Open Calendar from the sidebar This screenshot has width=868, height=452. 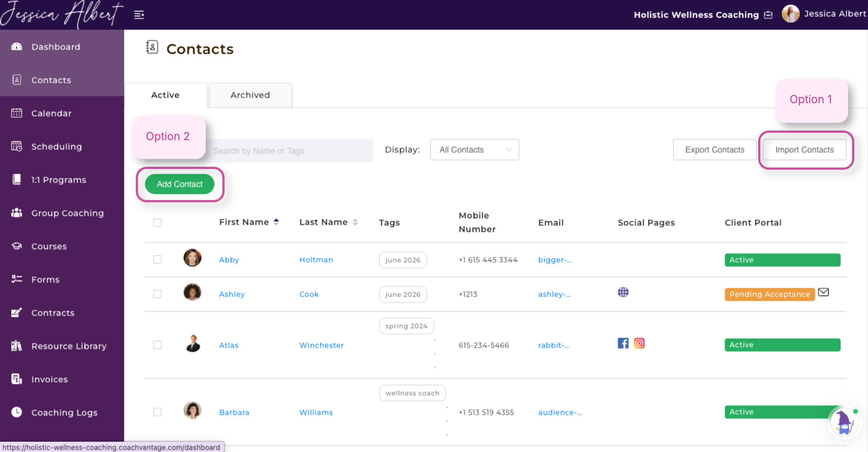tap(51, 113)
